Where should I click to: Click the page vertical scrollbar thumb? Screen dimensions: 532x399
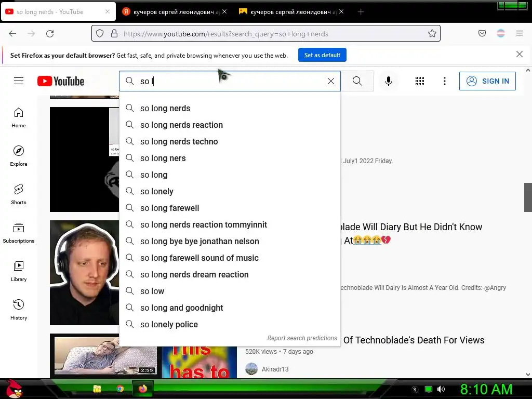tap(528, 197)
